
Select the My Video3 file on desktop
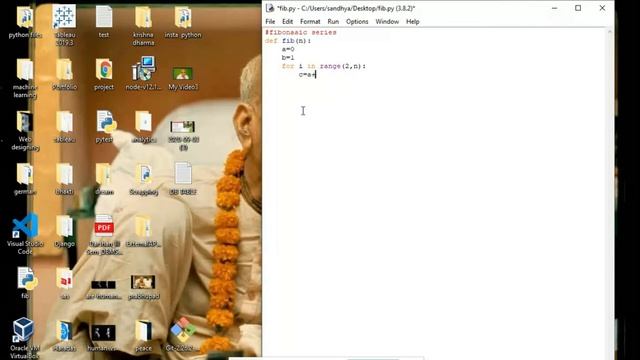183,78
